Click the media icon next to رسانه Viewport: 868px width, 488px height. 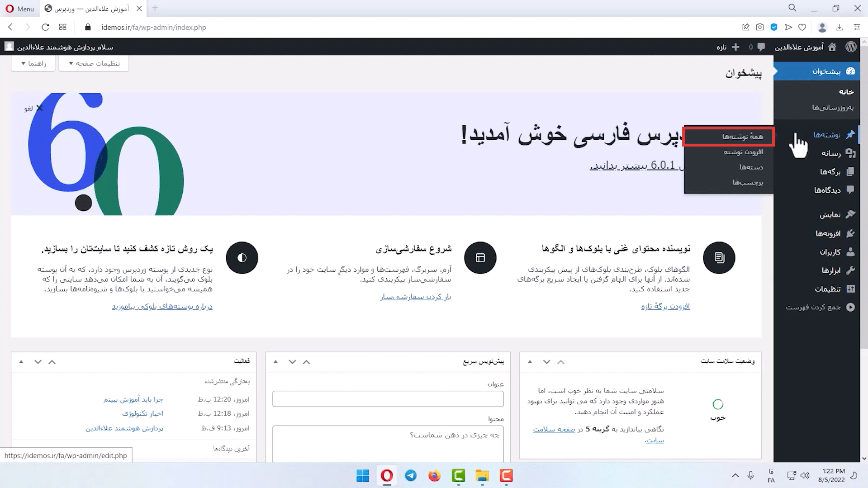(x=850, y=153)
